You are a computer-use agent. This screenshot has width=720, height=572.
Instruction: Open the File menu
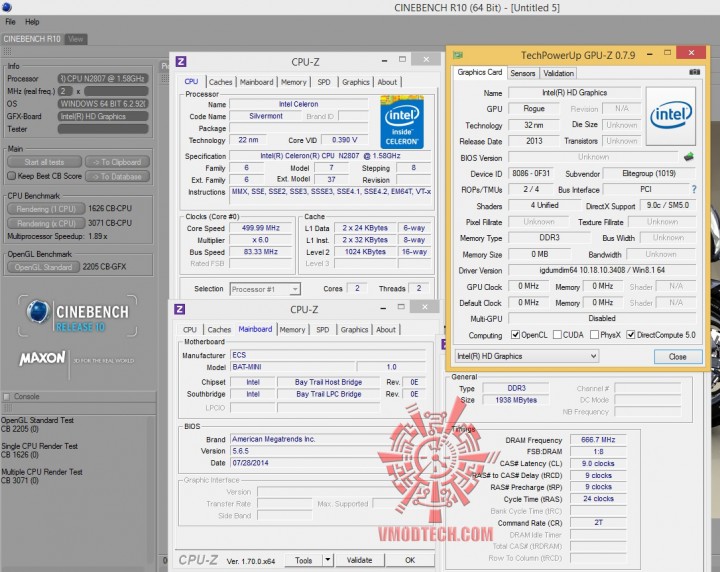[x=10, y=22]
